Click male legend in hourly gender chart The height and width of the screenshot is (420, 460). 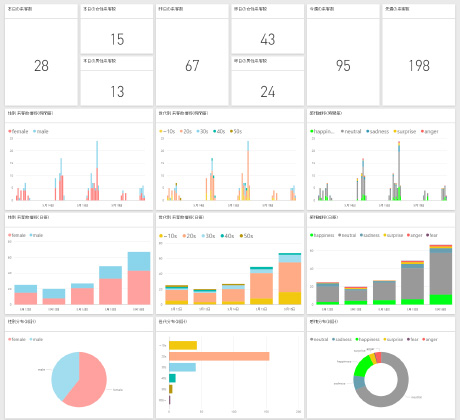click(41, 131)
